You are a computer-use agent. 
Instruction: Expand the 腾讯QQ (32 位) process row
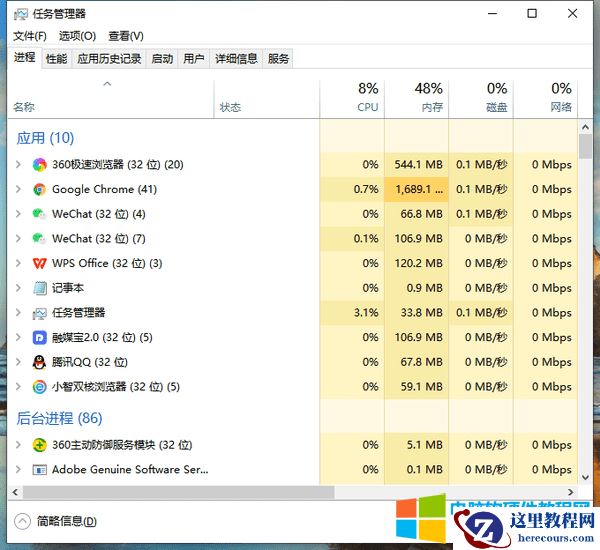[18, 362]
